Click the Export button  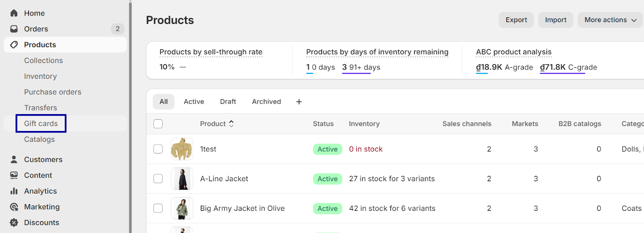(516, 20)
